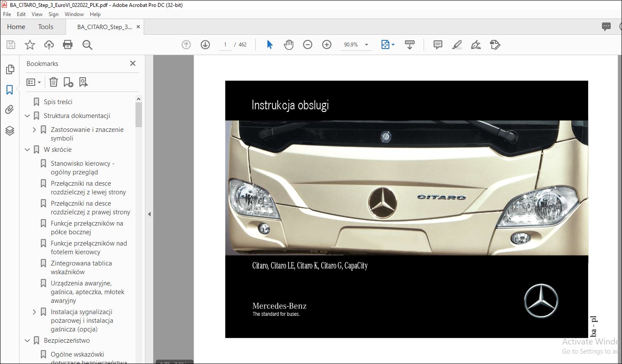Open the View menu
The height and width of the screenshot is (364, 622).
point(37,14)
